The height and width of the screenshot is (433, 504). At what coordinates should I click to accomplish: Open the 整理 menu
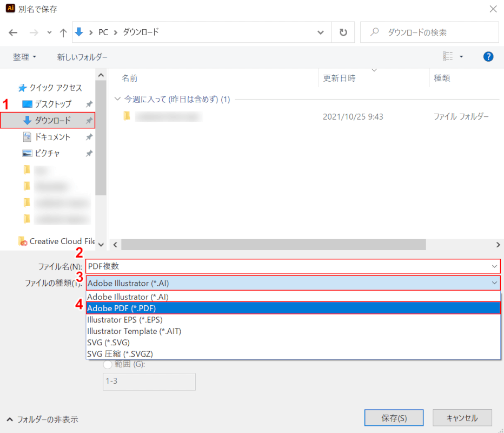click(x=24, y=57)
